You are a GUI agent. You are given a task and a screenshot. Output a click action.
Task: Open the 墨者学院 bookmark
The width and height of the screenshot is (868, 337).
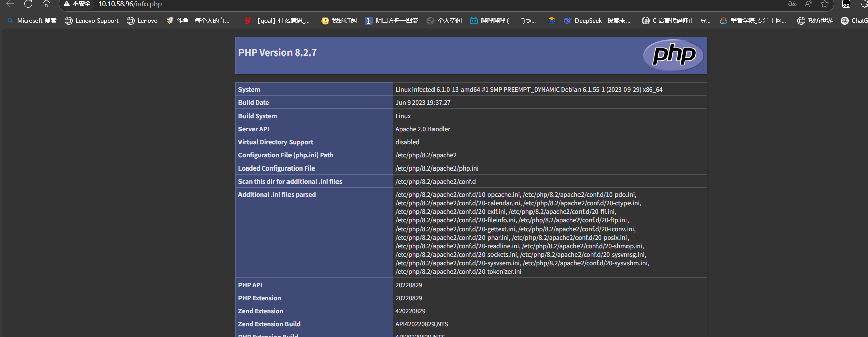coord(753,21)
